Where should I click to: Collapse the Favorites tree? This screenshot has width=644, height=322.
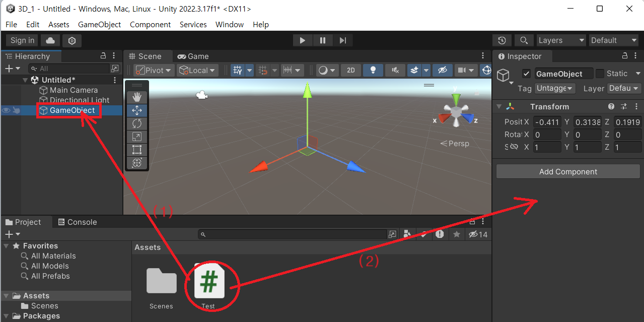point(6,246)
